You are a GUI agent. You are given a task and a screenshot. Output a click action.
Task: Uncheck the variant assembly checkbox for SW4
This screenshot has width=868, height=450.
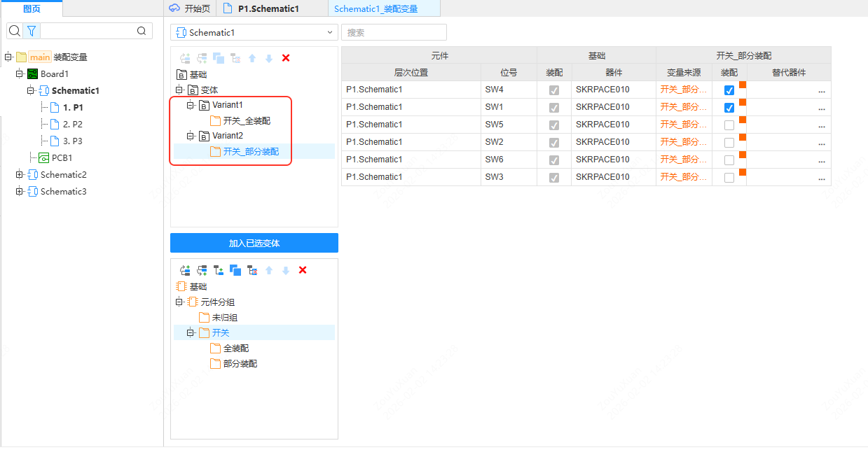[729, 90]
